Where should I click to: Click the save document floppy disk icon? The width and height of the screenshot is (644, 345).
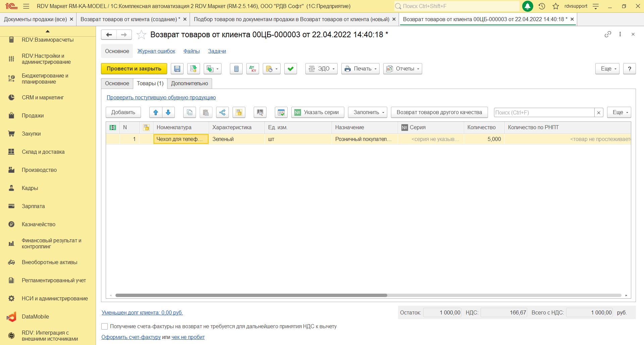pos(177,69)
